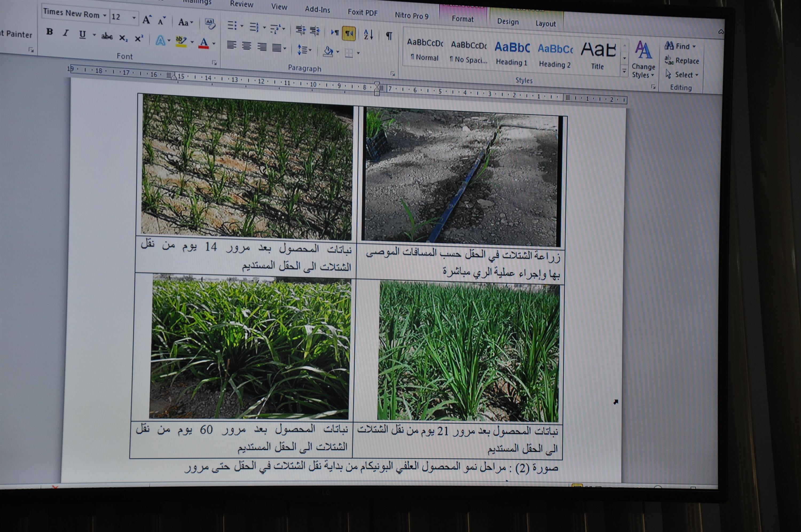The height and width of the screenshot is (532, 801).
Task: Toggle Strikethrough formatting
Action: click(107, 36)
